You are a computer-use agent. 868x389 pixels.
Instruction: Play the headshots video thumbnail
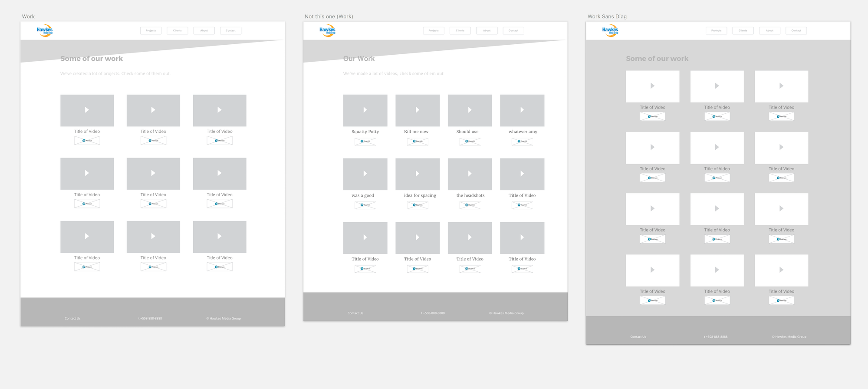click(470, 174)
